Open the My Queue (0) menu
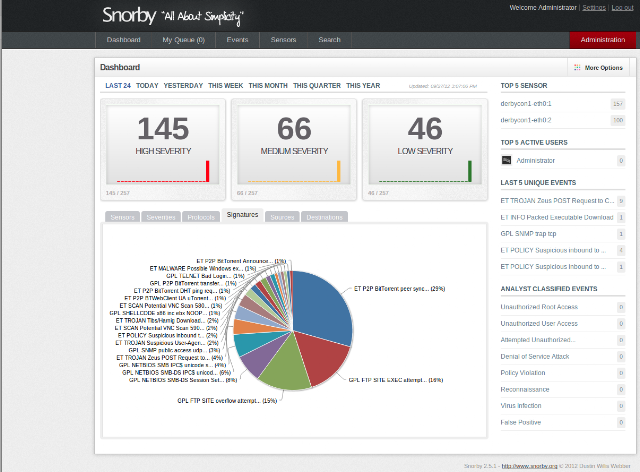Viewport: 640px width, 472px height. click(x=183, y=40)
